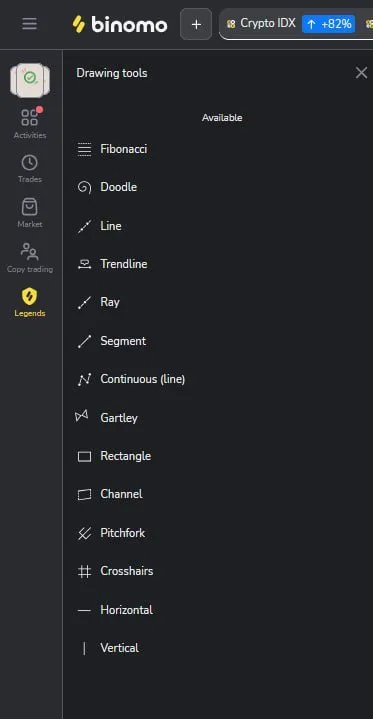This screenshot has height=719, width=373.
Task: Select the Doodle spiral icon
Action: point(84,188)
